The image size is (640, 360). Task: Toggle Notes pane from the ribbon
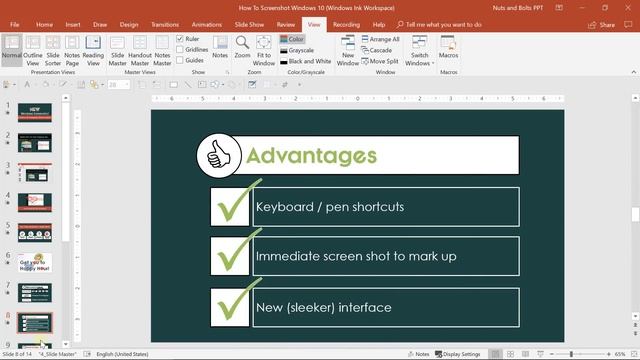coord(220,47)
